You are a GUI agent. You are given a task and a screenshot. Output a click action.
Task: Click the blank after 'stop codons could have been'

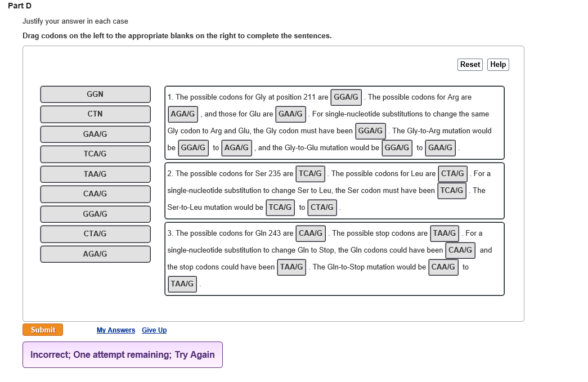pos(291,267)
